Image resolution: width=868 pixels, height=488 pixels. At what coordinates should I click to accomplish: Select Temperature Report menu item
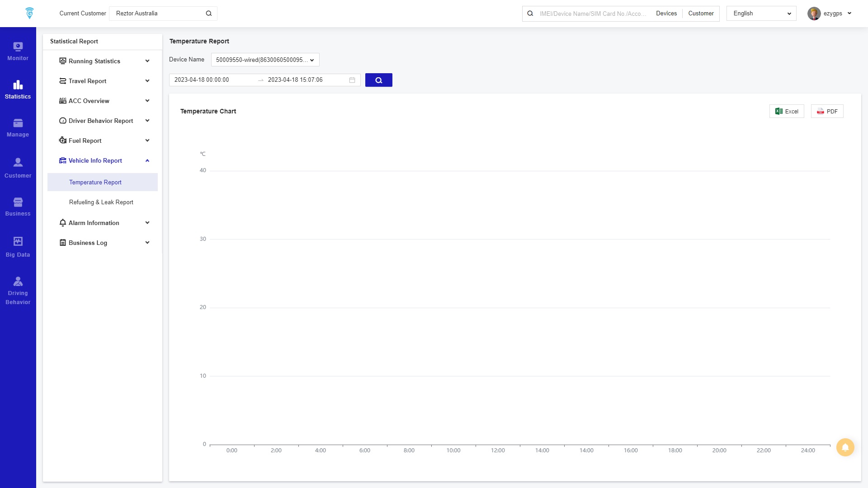click(x=95, y=182)
